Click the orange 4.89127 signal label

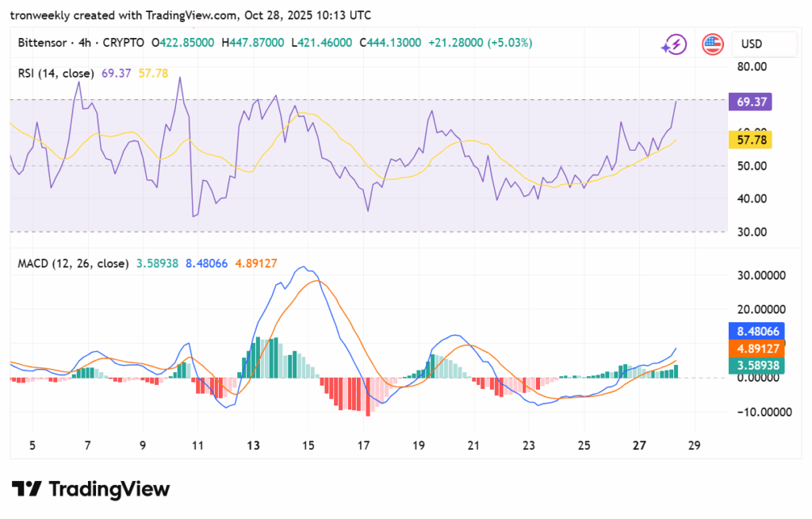(x=754, y=348)
